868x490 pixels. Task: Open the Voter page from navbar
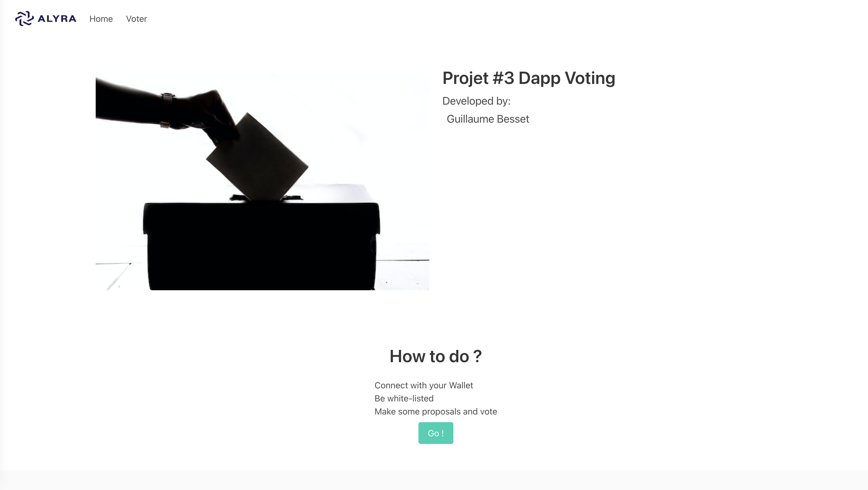[137, 19]
